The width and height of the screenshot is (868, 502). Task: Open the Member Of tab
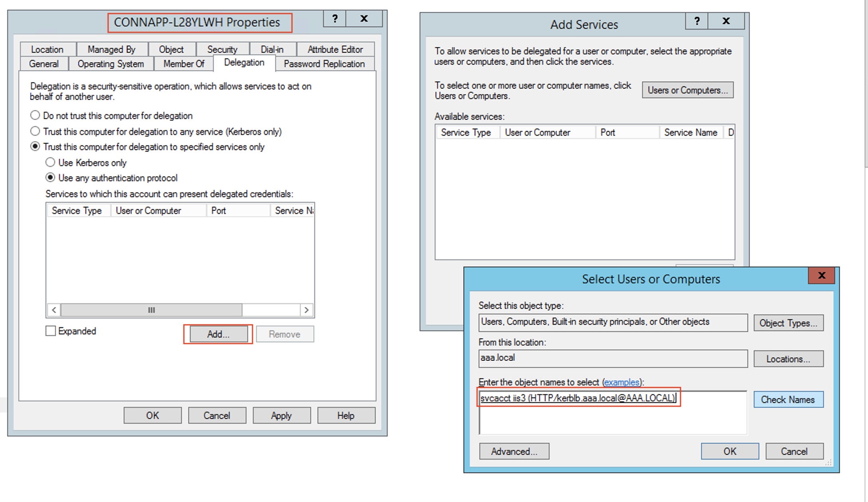coord(183,64)
